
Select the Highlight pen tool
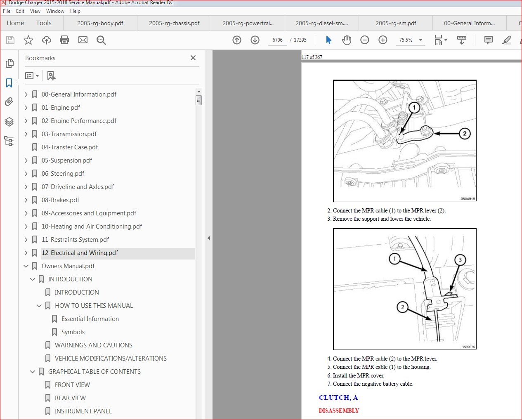tap(507, 40)
